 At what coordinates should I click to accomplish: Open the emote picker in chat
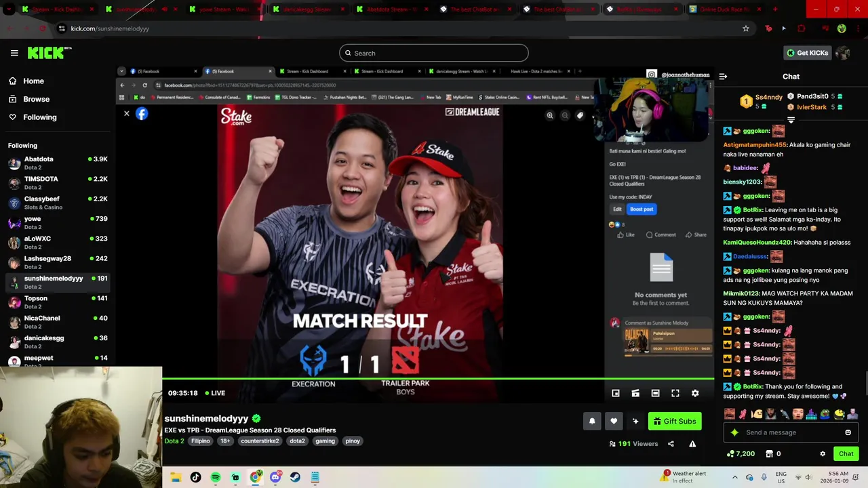click(848, 432)
